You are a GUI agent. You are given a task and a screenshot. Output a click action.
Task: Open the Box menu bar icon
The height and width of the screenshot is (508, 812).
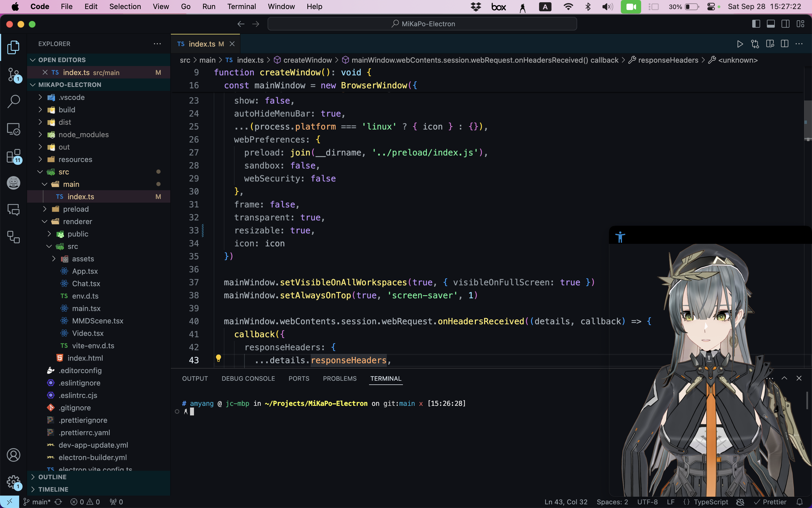pos(498,7)
